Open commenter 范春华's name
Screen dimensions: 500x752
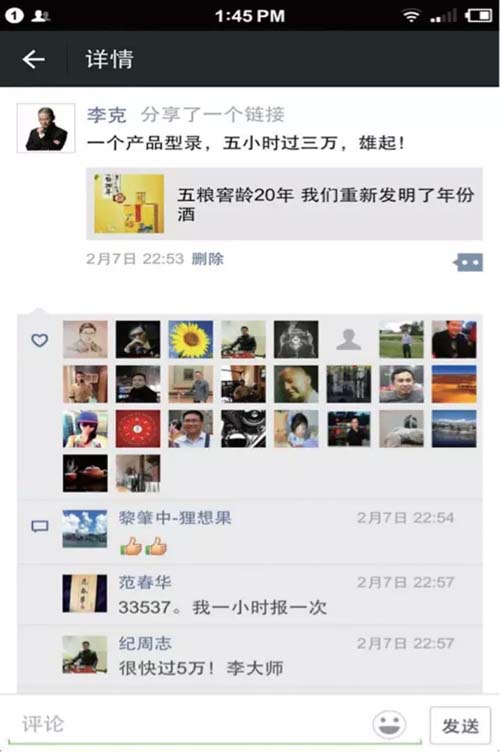145,582
